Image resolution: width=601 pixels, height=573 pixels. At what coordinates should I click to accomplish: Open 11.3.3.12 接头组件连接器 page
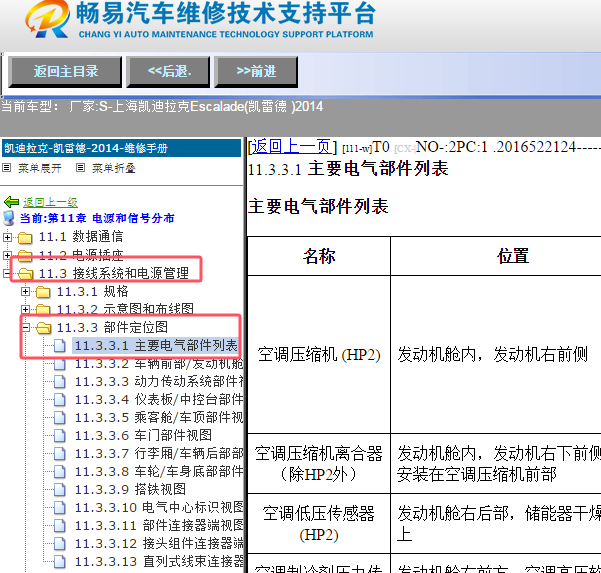[x=159, y=543]
